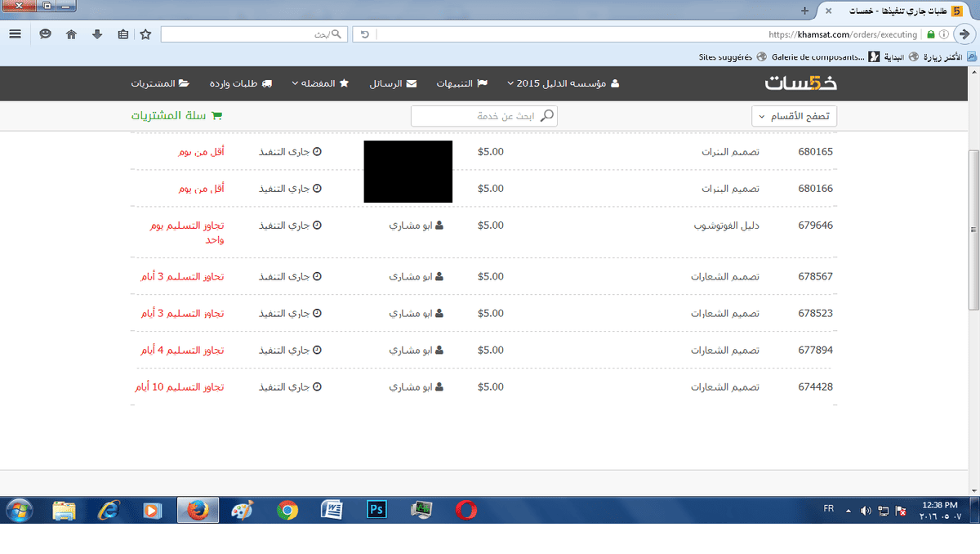This screenshot has height=554, width=980.
Task: Click تجاوز التسليم 4 أيام status text
Action: tap(181, 350)
